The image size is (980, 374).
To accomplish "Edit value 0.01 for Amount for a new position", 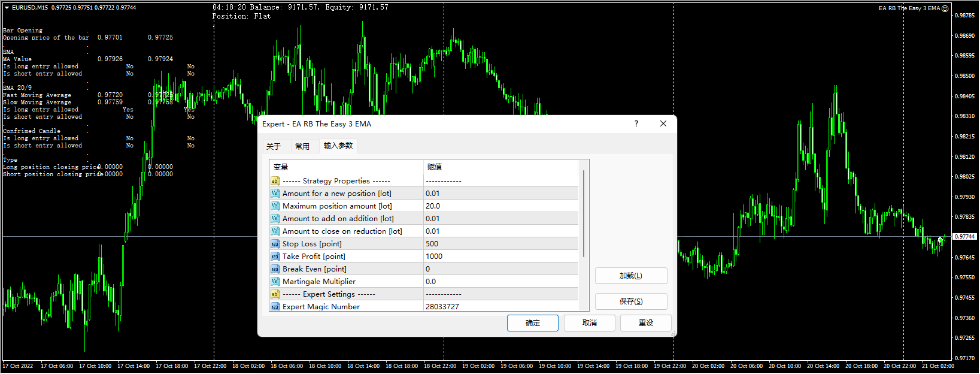I will [501, 194].
